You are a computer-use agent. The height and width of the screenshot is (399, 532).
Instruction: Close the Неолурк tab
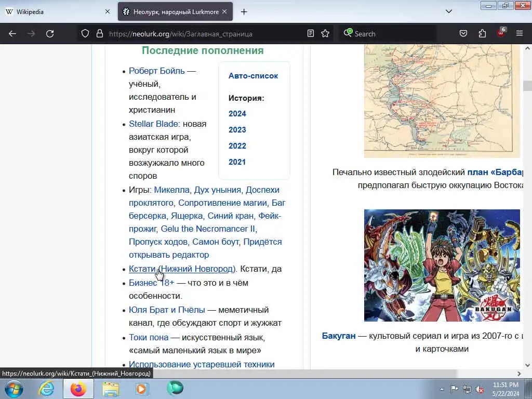pos(224,11)
